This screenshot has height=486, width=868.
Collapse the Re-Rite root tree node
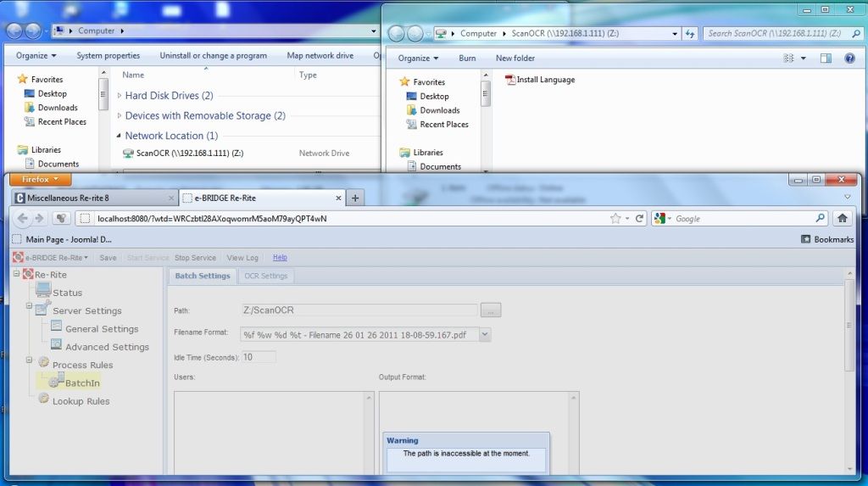pyautogui.click(x=17, y=273)
